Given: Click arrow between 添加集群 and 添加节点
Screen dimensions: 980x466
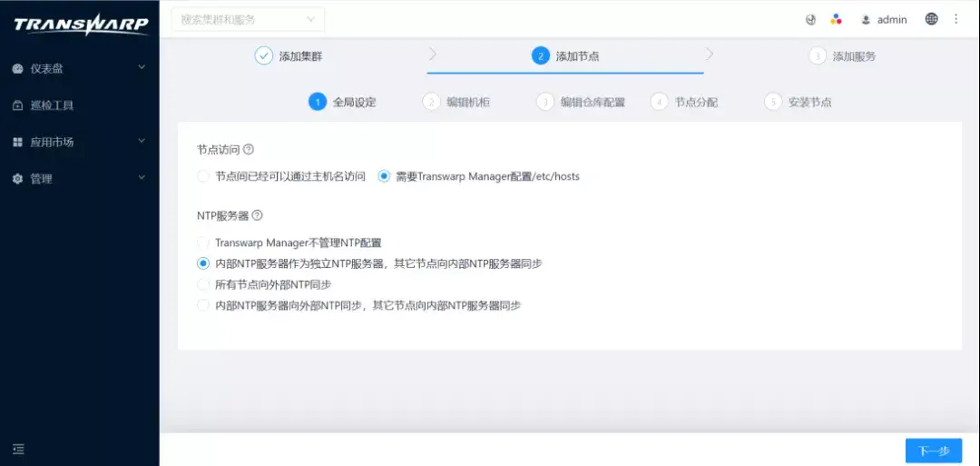Looking at the screenshot, I should point(433,55).
